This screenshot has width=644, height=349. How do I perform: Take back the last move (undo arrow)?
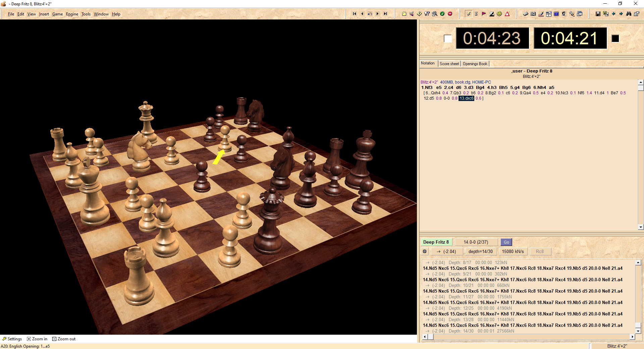coord(370,14)
